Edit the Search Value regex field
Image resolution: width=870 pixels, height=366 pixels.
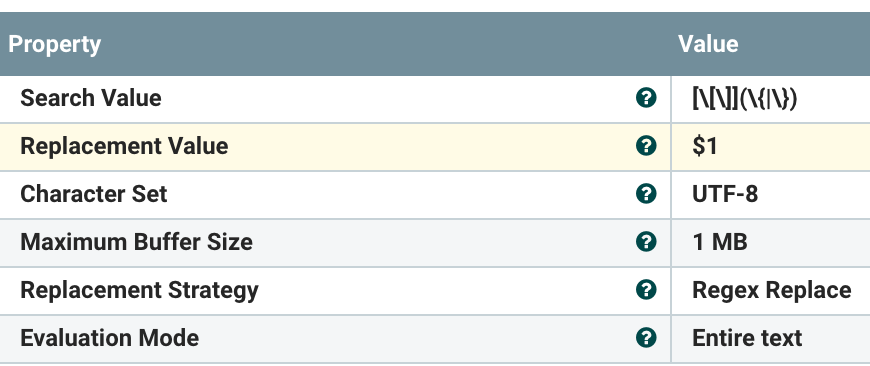(770, 99)
